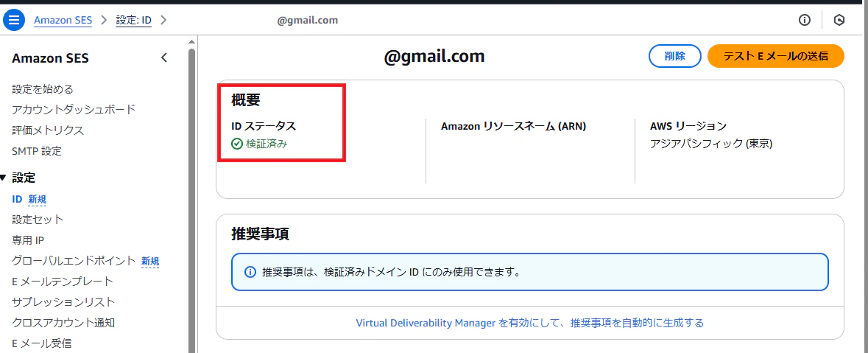The height and width of the screenshot is (353, 868).
Task: Open 評価メトリクス in sidebar
Action: [48, 130]
